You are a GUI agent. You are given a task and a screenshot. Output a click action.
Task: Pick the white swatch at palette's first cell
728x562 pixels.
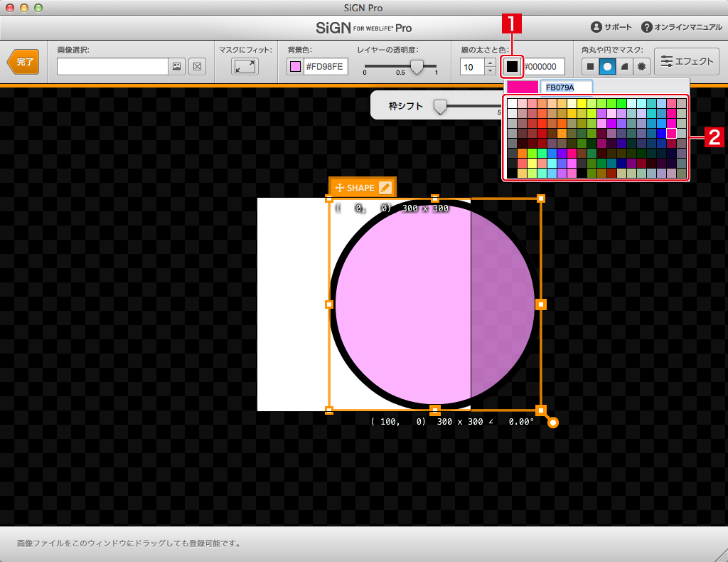tap(512, 103)
